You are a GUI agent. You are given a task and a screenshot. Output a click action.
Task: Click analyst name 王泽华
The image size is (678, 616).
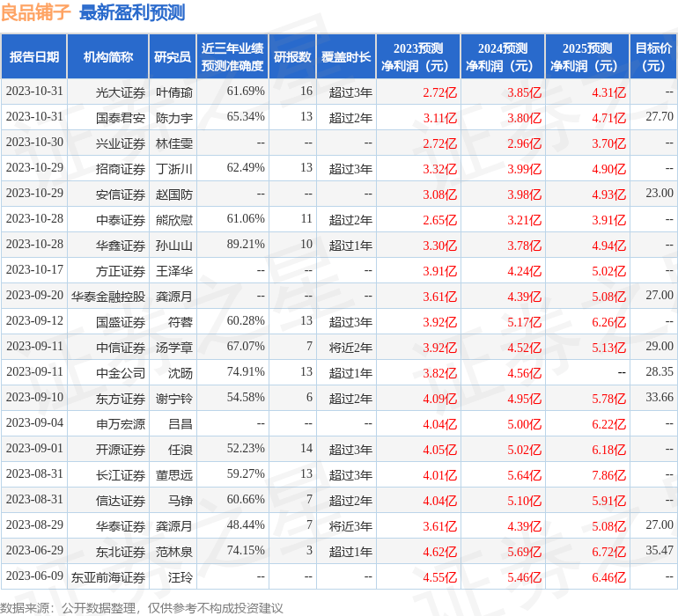coord(173,271)
